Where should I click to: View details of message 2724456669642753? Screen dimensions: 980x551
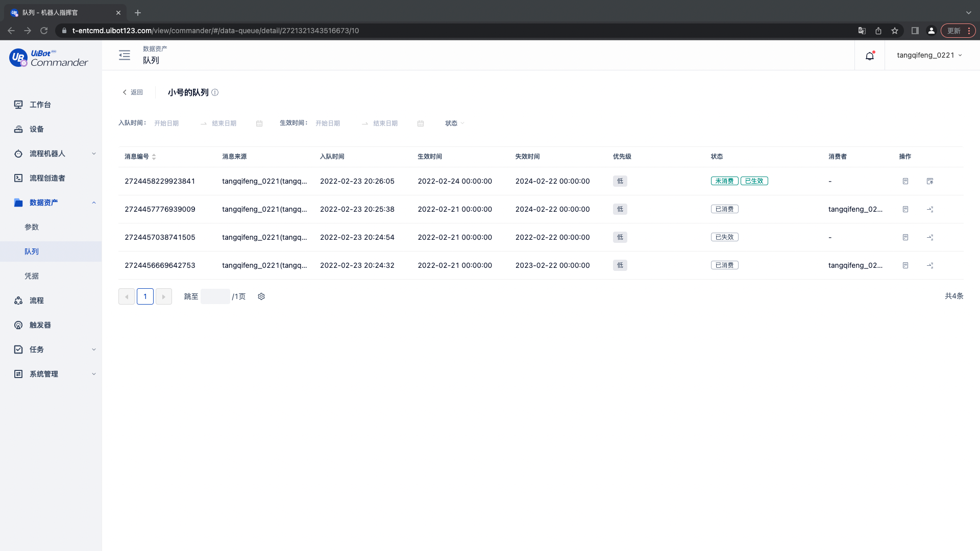point(905,265)
